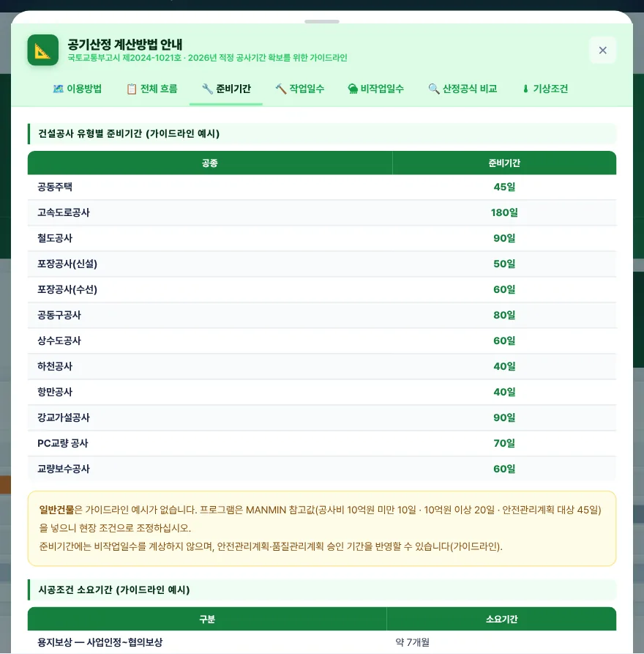Click the 80일 value for 공동구공사
The height and width of the screenshot is (654, 644).
click(x=504, y=315)
